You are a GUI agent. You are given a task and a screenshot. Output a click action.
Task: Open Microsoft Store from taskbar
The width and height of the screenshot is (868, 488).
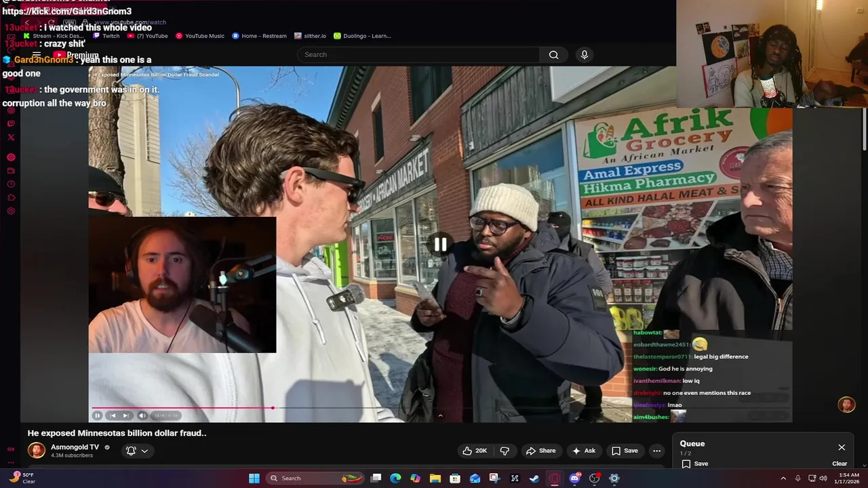455,479
